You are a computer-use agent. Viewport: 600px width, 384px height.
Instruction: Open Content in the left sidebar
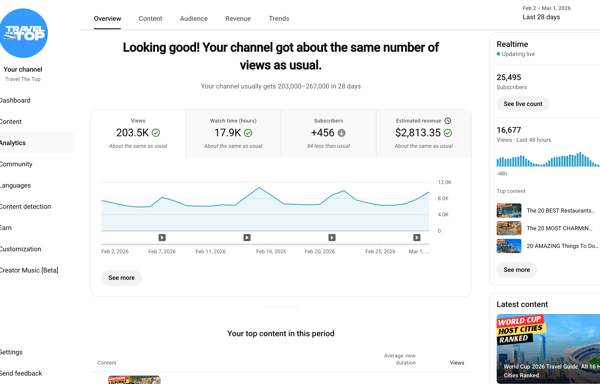[x=11, y=122]
